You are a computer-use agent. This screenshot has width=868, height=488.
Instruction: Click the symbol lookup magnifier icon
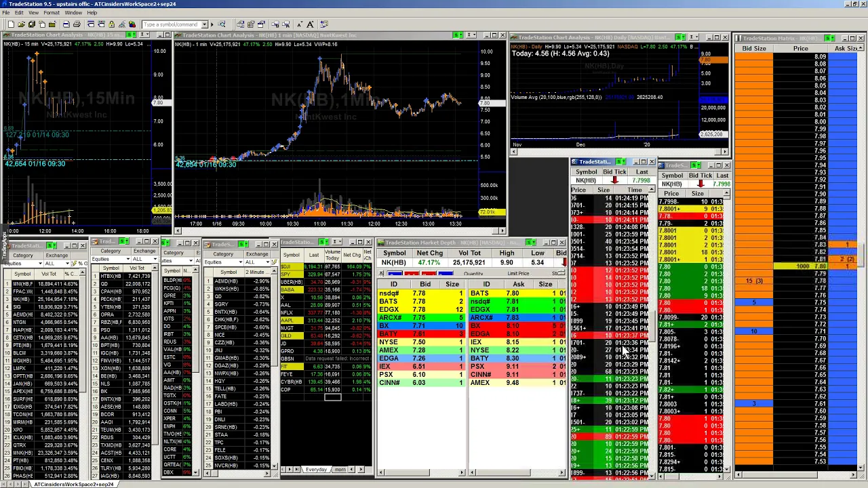click(x=221, y=24)
